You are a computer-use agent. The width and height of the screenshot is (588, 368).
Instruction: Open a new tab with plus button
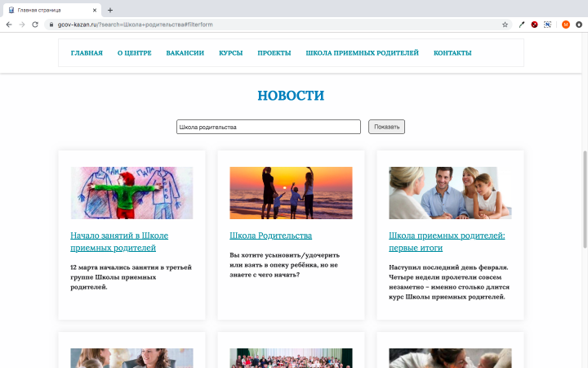tap(110, 10)
